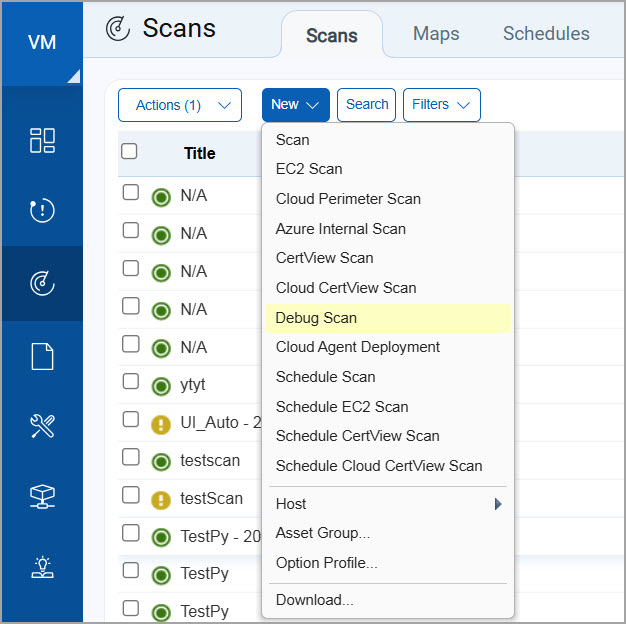Switch to the Maps tab
Image resolution: width=626 pixels, height=624 pixels.
436,34
